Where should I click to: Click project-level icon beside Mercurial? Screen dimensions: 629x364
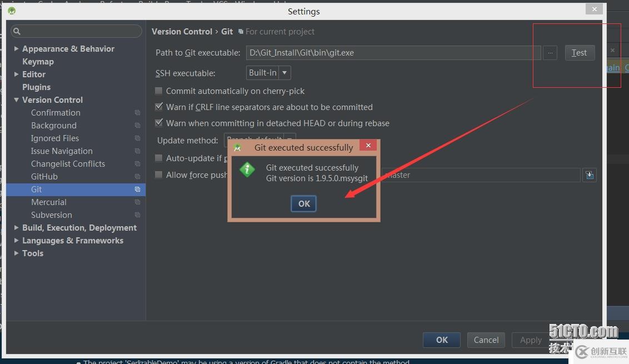(138, 202)
